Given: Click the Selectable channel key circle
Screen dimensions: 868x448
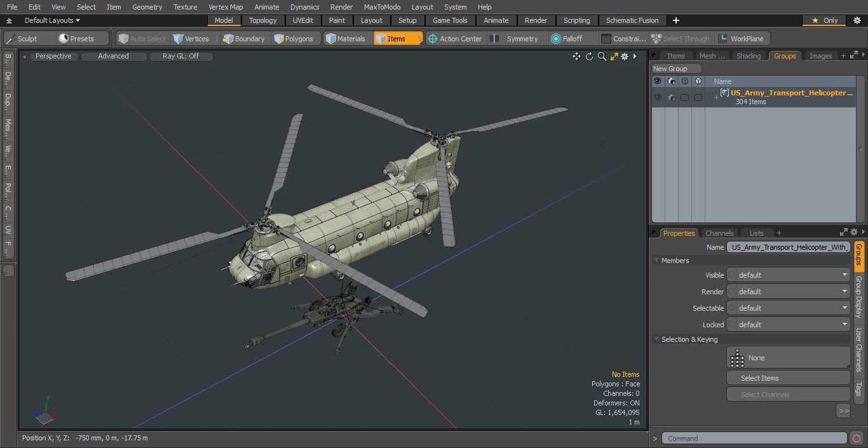Looking at the screenshot, I should [x=731, y=308].
